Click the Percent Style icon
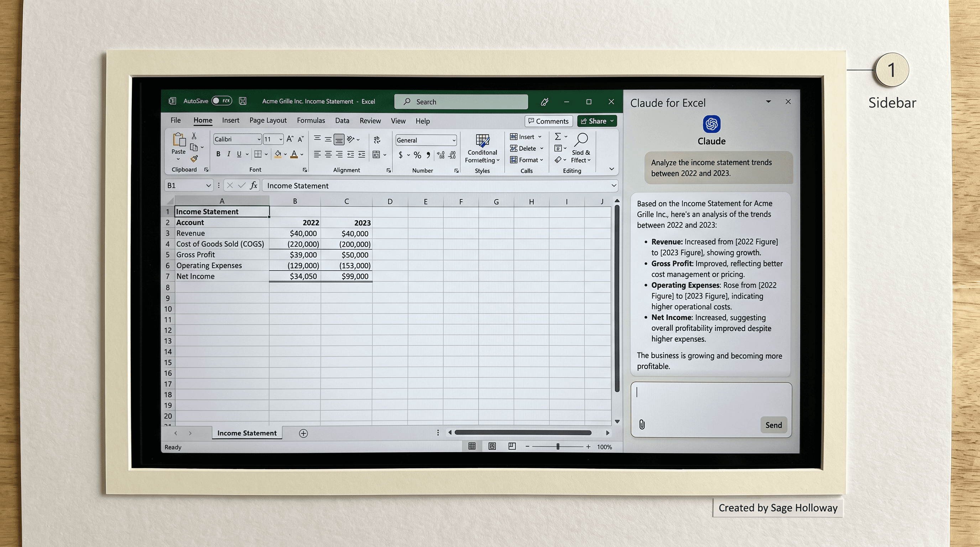 click(x=417, y=155)
